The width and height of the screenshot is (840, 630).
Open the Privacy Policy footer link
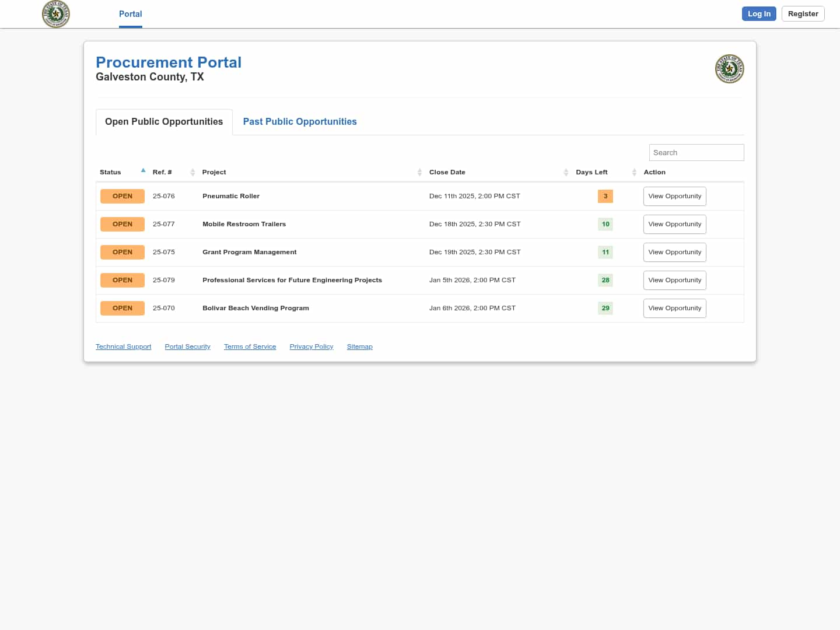pyautogui.click(x=311, y=346)
